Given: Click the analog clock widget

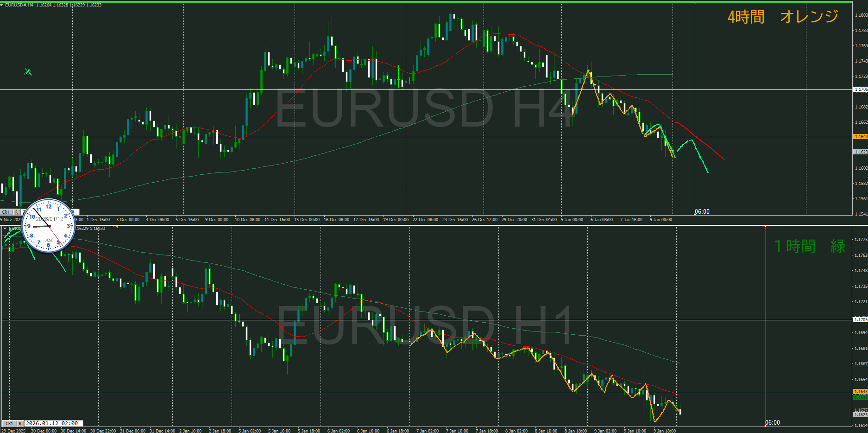Looking at the screenshot, I should tap(49, 226).
